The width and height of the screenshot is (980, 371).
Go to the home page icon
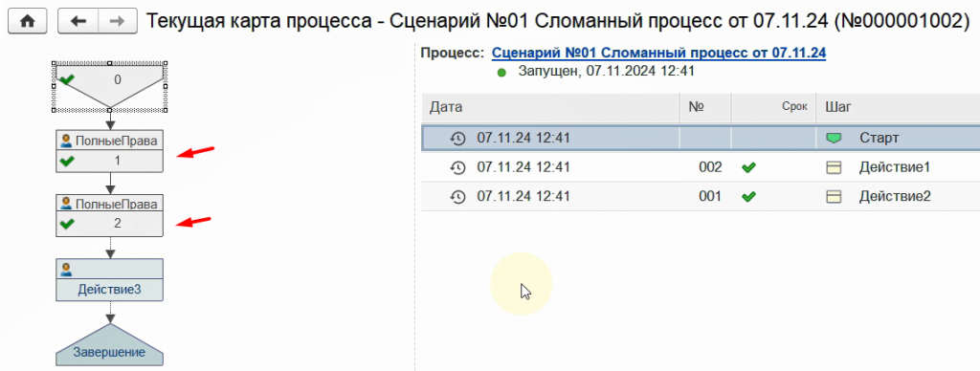pyautogui.click(x=27, y=21)
